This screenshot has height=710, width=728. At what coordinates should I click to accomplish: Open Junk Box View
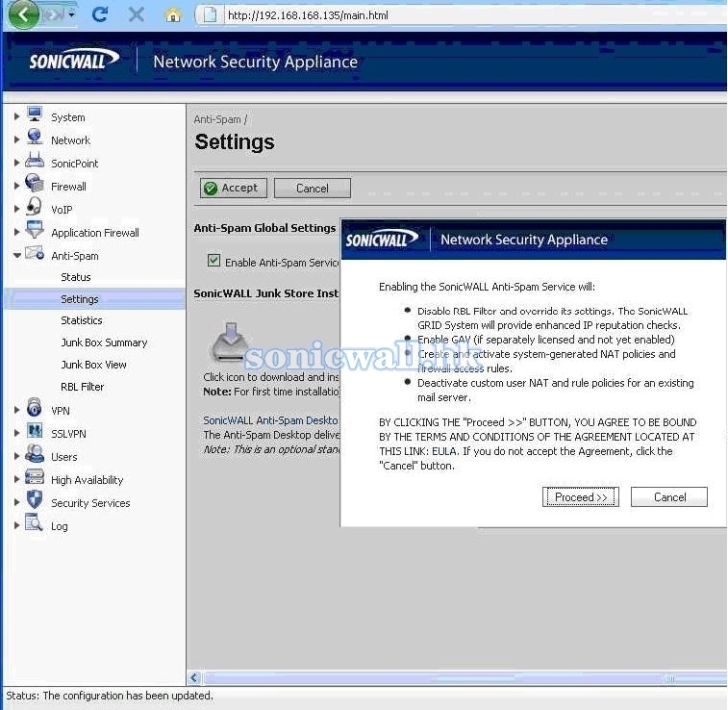(93, 365)
